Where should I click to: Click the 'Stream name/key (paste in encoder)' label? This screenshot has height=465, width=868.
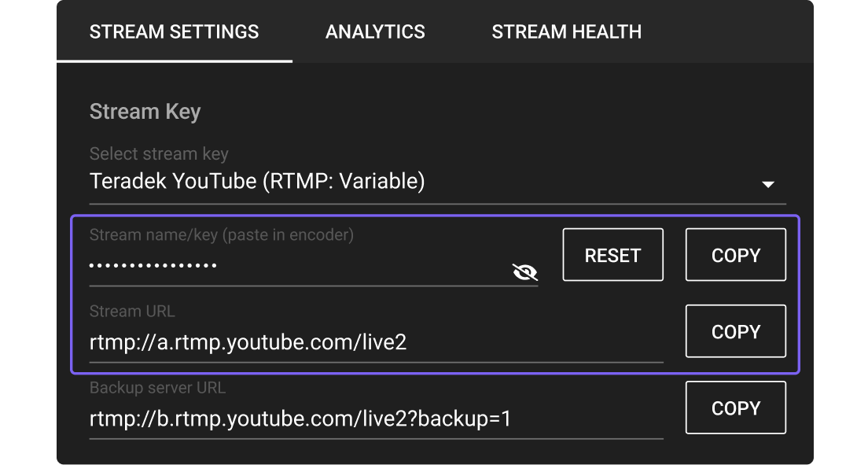221,234
